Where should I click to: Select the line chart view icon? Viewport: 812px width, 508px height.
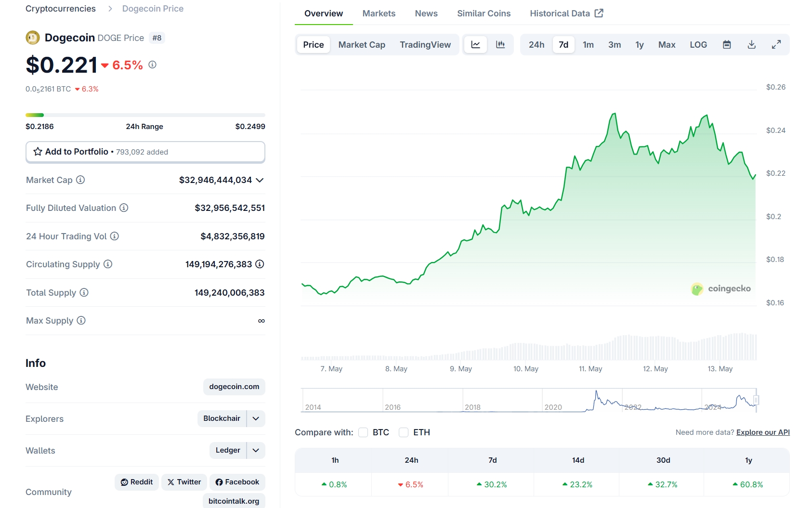pyautogui.click(x=476, y=44)
